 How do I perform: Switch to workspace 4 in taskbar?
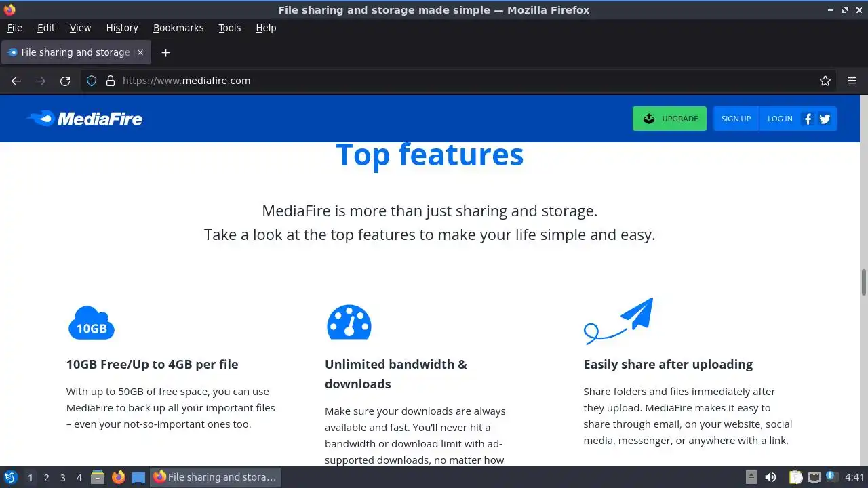79,477
